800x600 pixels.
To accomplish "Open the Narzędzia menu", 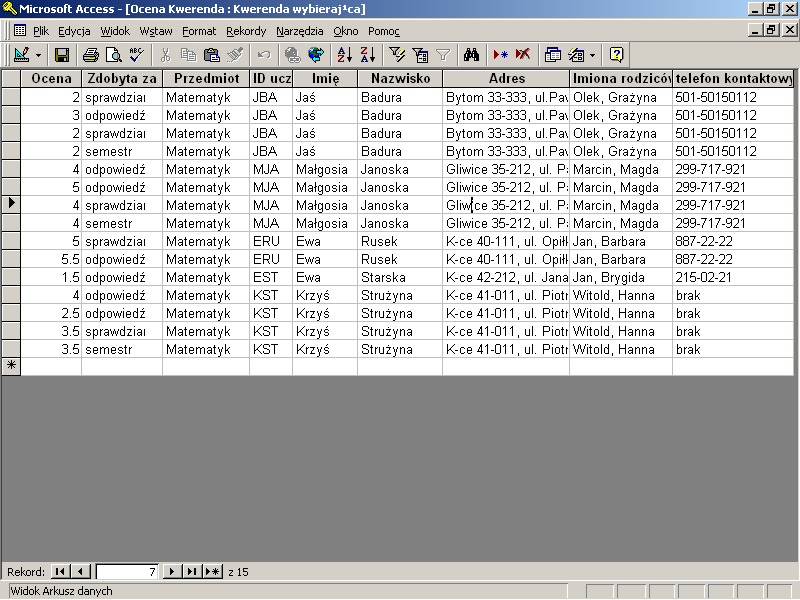I will pos(300,31).
